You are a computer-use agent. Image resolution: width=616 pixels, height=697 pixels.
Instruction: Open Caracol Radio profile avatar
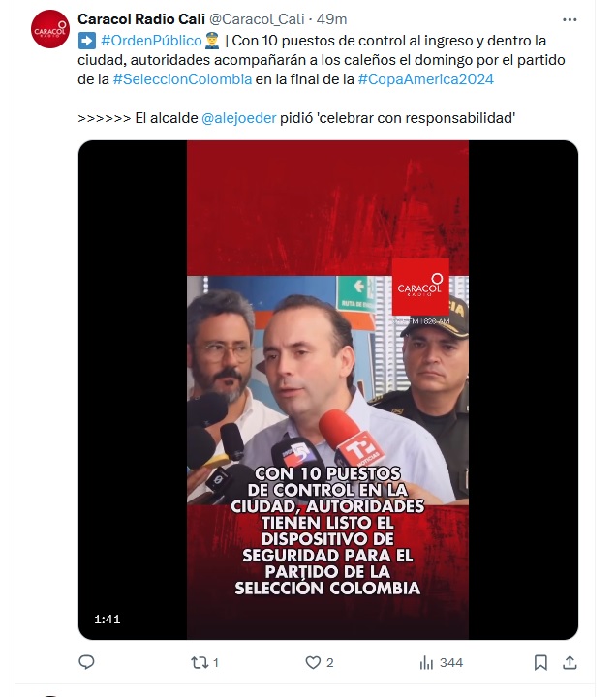[50, 29]
